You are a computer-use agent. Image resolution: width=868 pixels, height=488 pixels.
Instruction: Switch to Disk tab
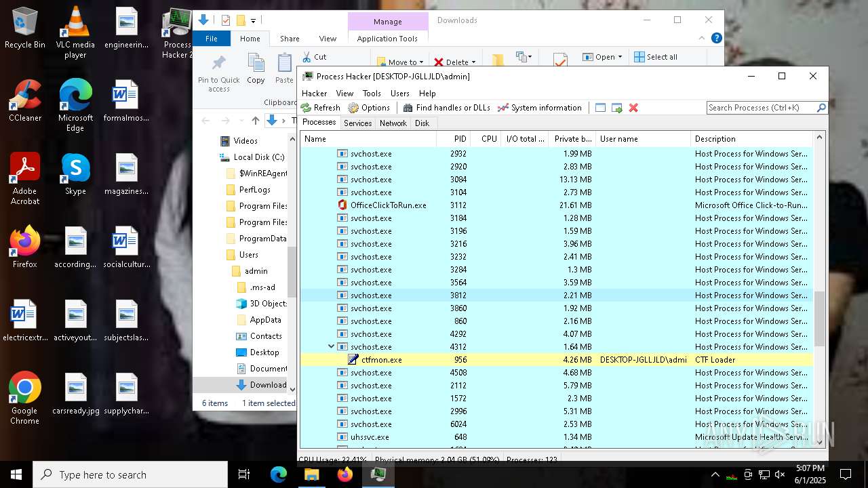point(422,123)
